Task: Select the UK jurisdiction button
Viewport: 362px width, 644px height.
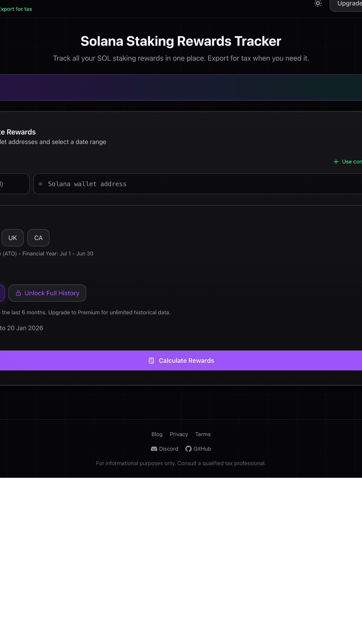Action: click(13, 238)
